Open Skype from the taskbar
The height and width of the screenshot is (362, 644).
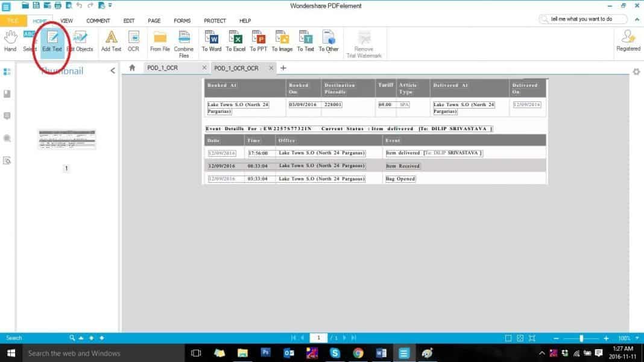[335, 354]
